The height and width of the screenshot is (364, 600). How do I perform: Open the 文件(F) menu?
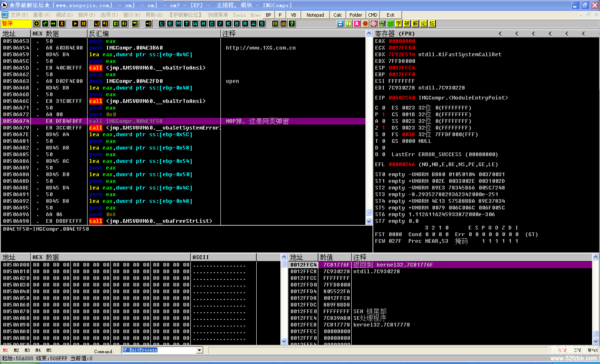pyautogui.click(x=19, y=15)
